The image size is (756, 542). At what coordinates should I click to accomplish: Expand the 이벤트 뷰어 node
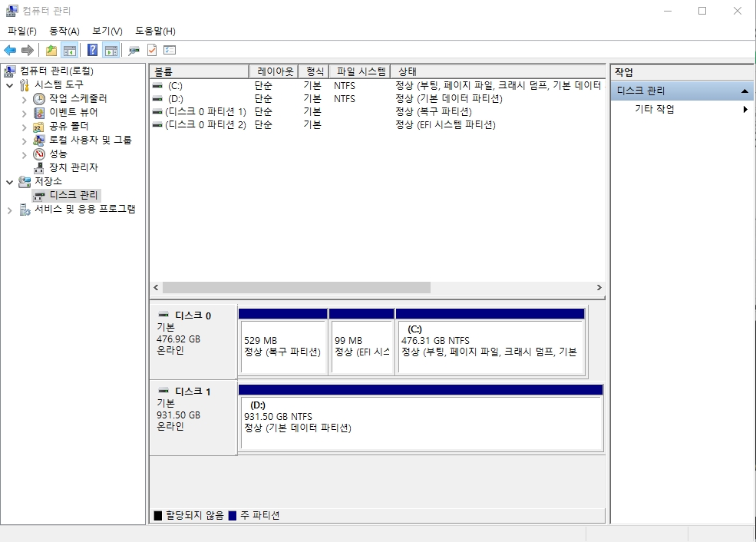coord(24,114)
